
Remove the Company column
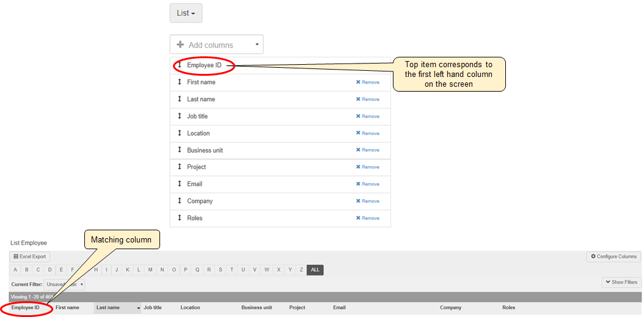[367, 201]
